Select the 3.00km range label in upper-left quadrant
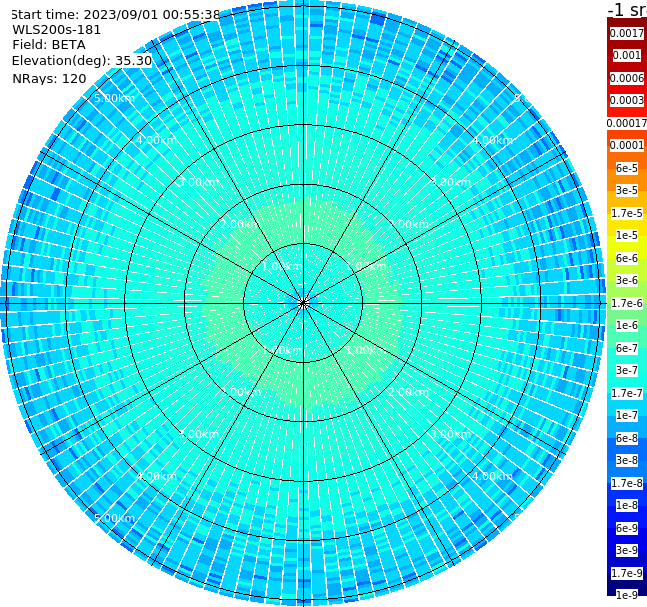Screen dimensions: 647x607 pos(198,182)
